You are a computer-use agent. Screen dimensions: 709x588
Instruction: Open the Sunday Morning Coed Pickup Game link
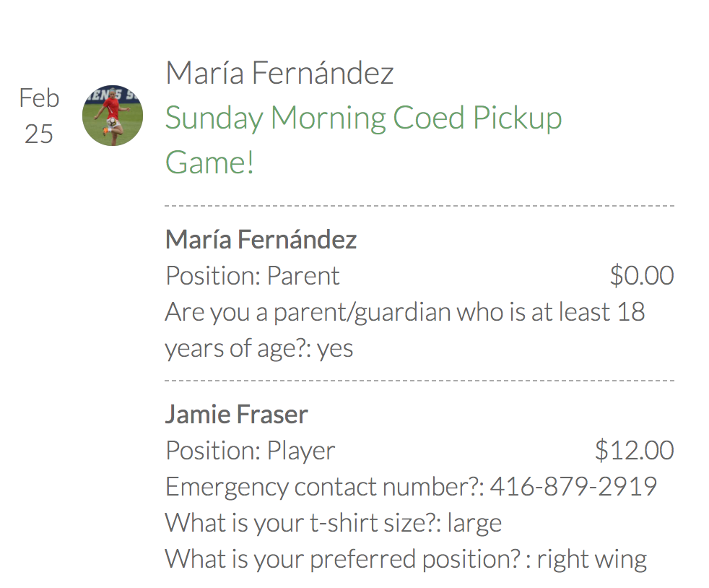tap(363, 118)
